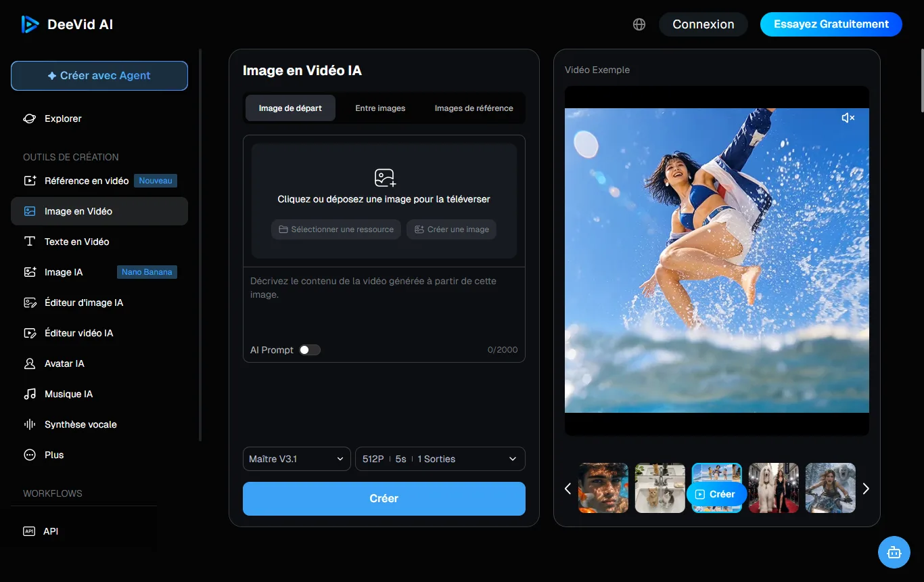This screenshot has height=582, width=924.
Task: Click the Éditeur vidéo IA icon
Action: pyautogui.click(x=30, y=333)
